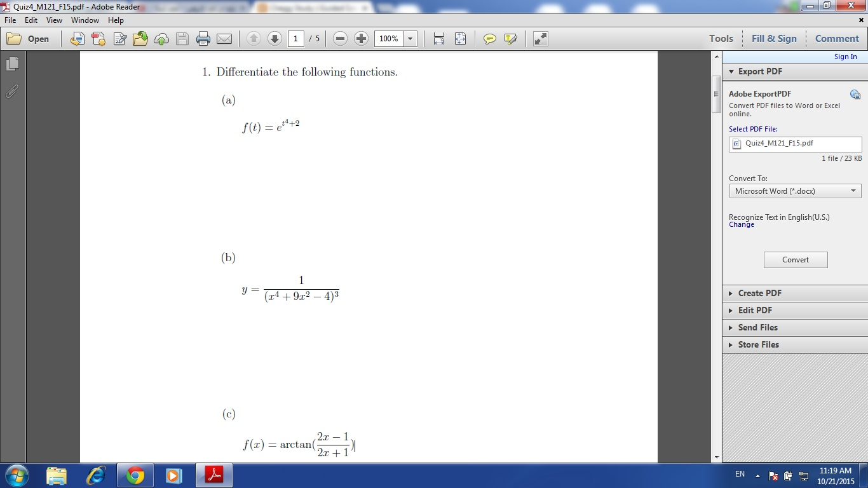This screenshot has width=868, height=488.
Task: Zoom out using the minus icon
Action: (x=341, y=38)
